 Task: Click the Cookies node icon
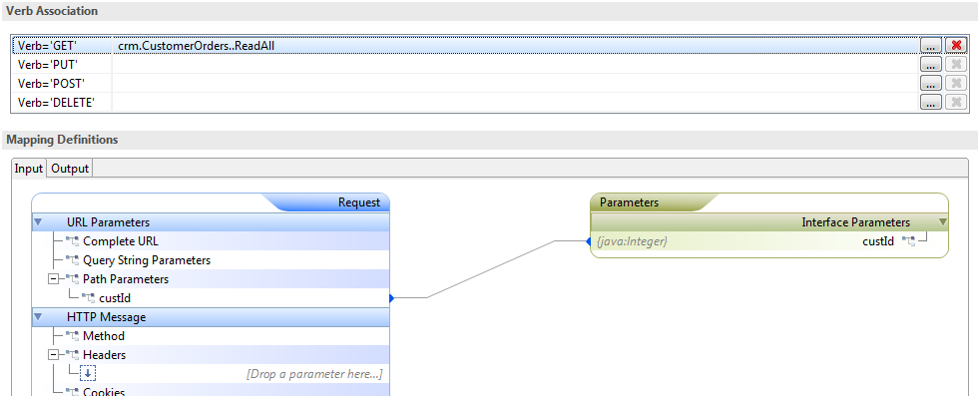[x=72, y=392]
